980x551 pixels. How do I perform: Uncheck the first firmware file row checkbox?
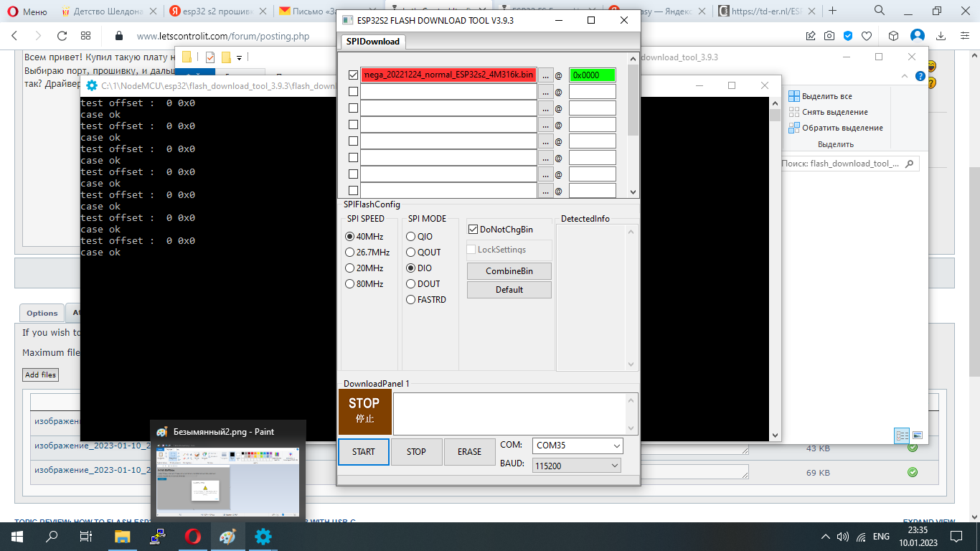pyautogui.click(x=353, y=75)
